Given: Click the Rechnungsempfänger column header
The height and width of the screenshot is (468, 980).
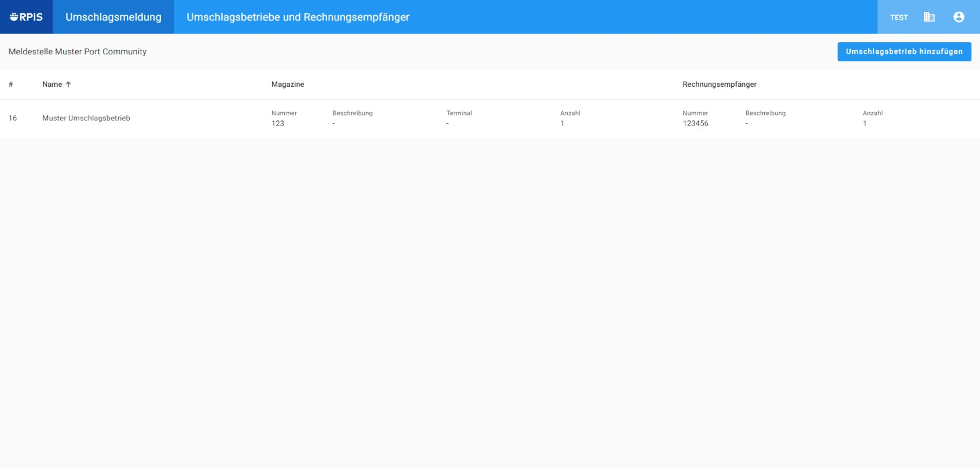Looking at the screenshot, I should click(720, 84).
